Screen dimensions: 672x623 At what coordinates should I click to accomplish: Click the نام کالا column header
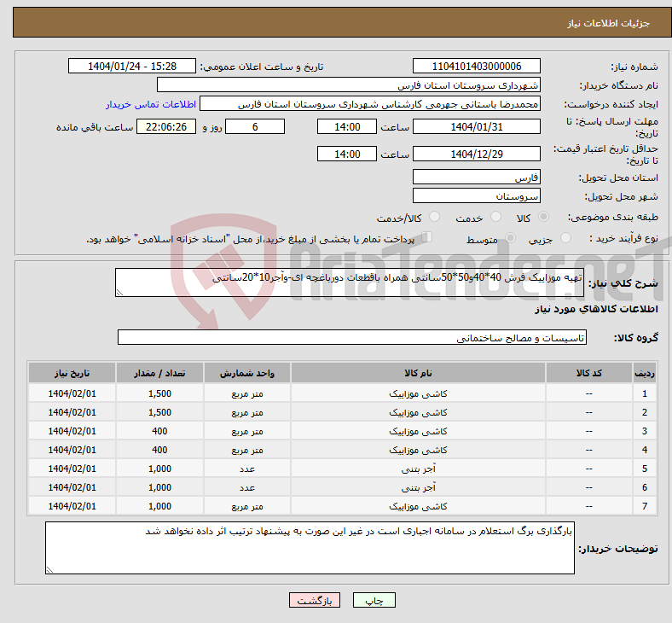point(418,373)
